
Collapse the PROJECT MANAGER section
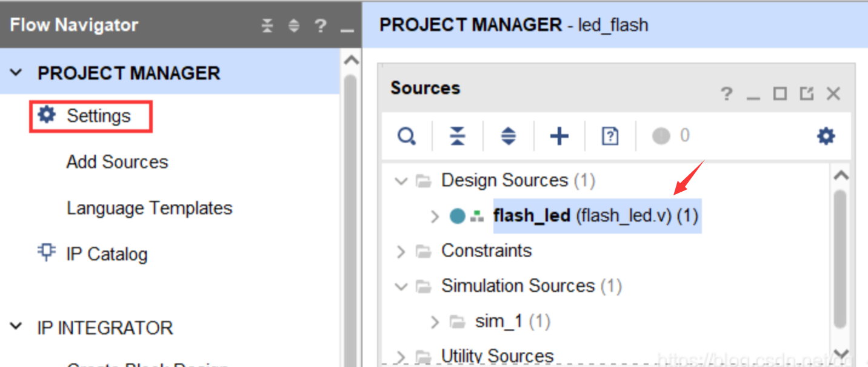click(x=16, y=73)
